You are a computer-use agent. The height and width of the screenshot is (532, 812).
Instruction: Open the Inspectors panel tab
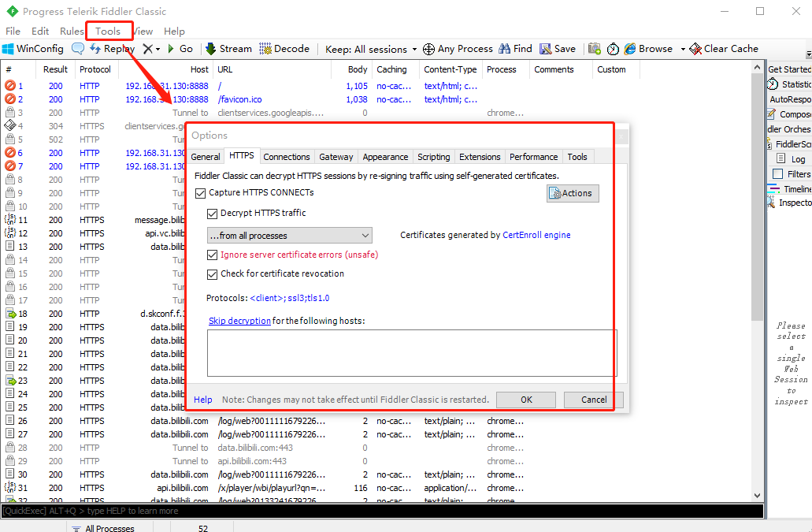tap(789, 203)
